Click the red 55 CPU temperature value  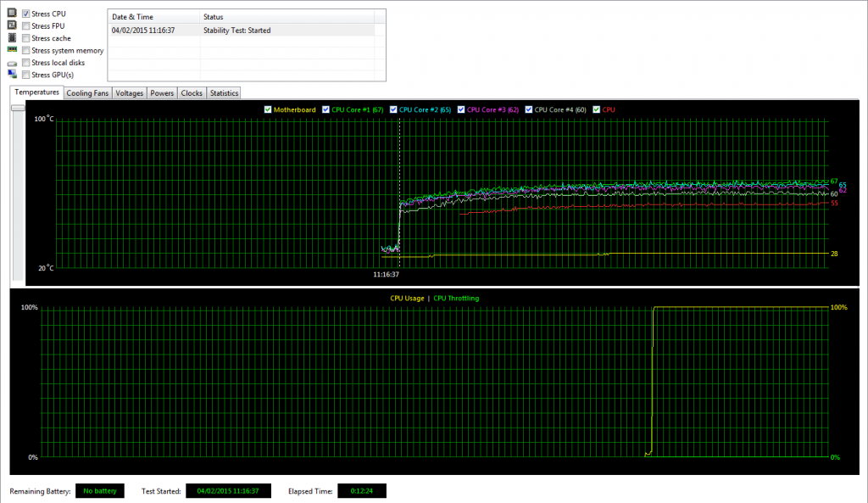(x=834, y=204)
